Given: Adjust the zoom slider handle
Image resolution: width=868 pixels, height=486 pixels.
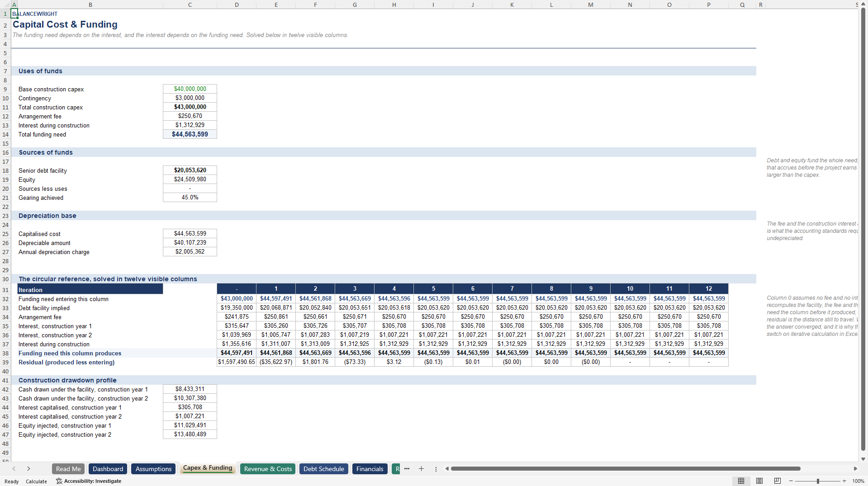Looking at the screenshot, I should tap(818, 481).
